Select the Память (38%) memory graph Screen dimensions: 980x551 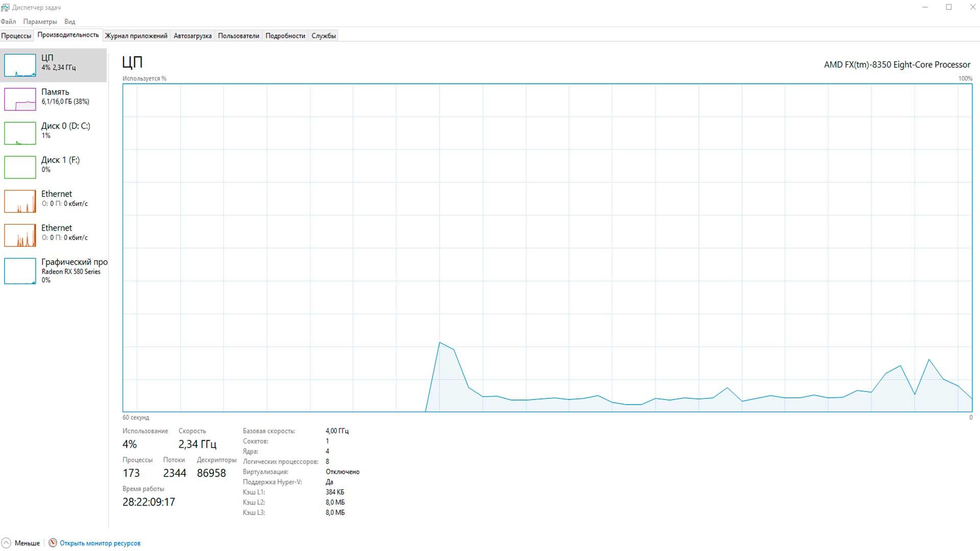[x=20, y=98]
